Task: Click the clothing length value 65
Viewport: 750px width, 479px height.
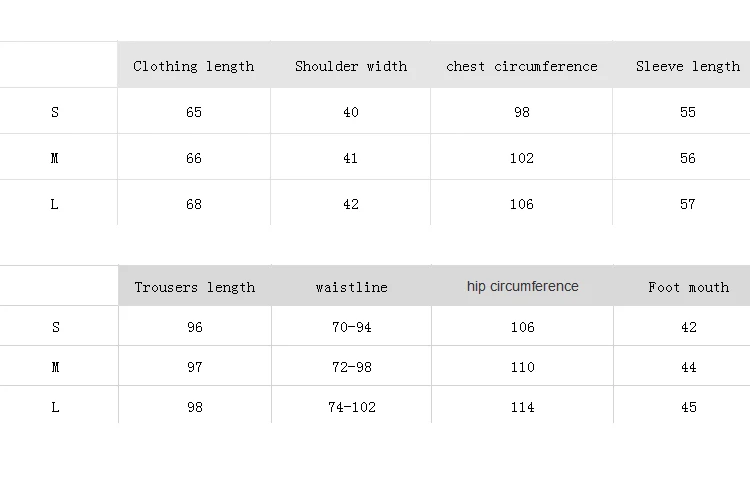Action: [194, 112]
